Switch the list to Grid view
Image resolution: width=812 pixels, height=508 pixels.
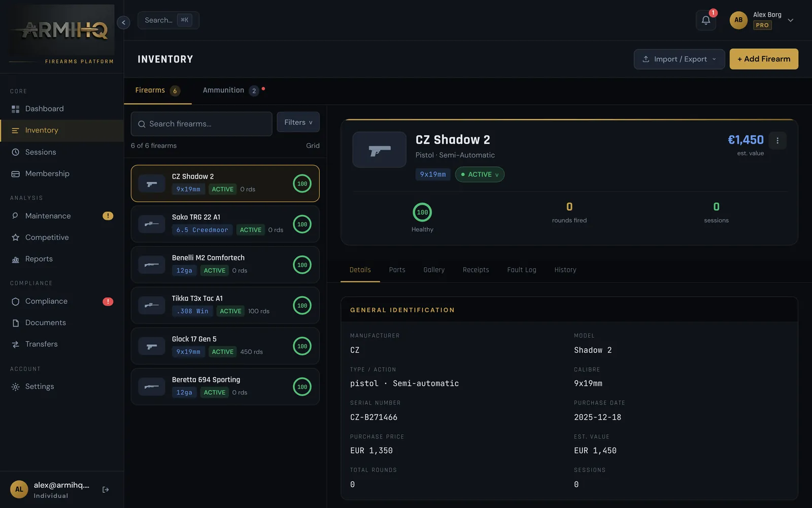click(x=313, y=145)
